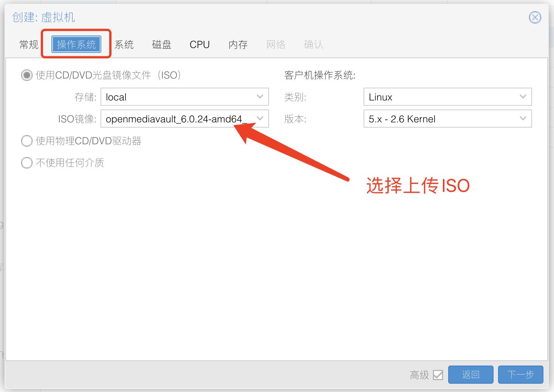The width and height of the screenshot is (554, 392).
Task: Open the 系统 tab
Action: point(124,45)
